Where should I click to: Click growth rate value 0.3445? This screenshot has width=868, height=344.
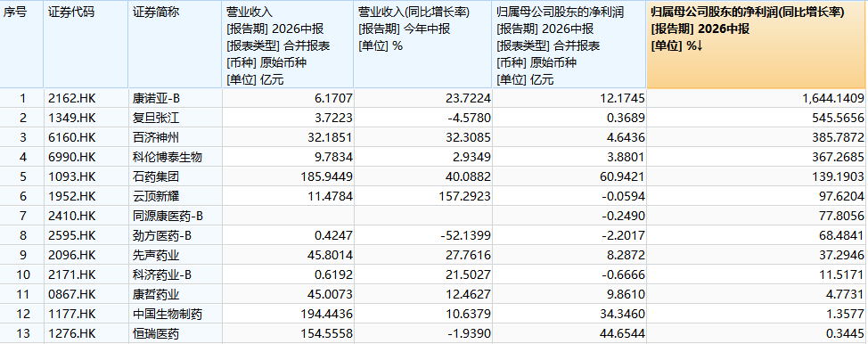[x=846, y=334]
